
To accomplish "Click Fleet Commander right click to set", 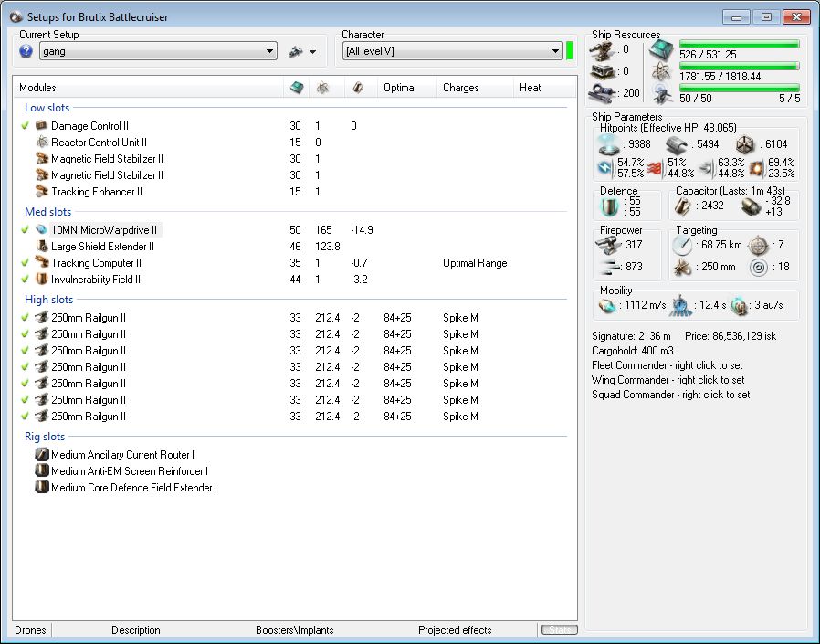I will pos(668,365).
